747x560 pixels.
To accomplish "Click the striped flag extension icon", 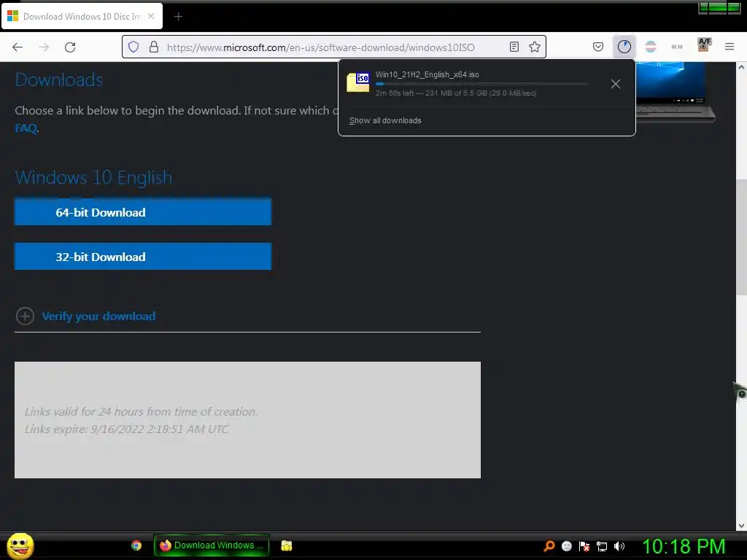I will tap(650, 47).
